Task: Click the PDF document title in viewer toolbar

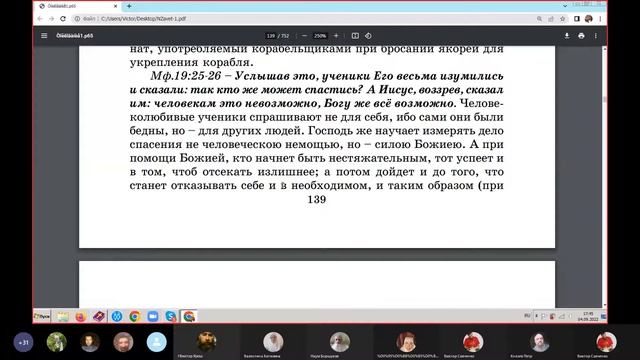Action: [x=75, y=36]
